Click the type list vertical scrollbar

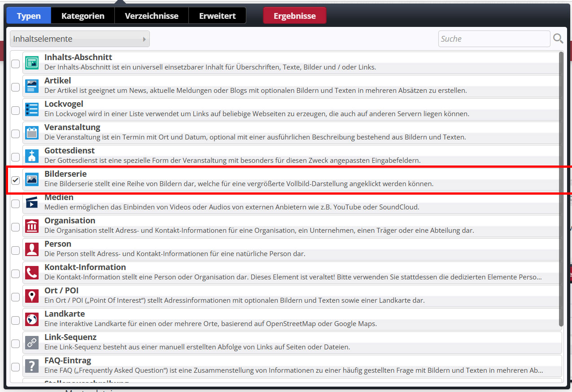(x=561, y=189)
